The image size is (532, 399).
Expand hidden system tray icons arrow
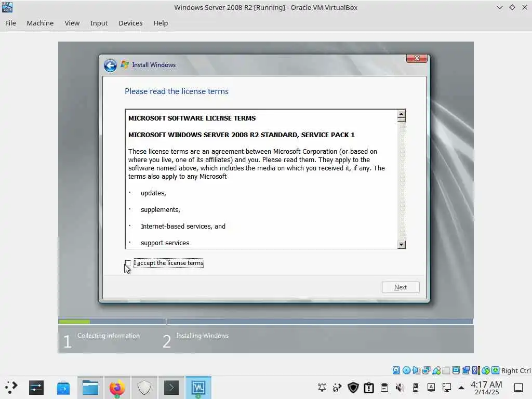461,388
